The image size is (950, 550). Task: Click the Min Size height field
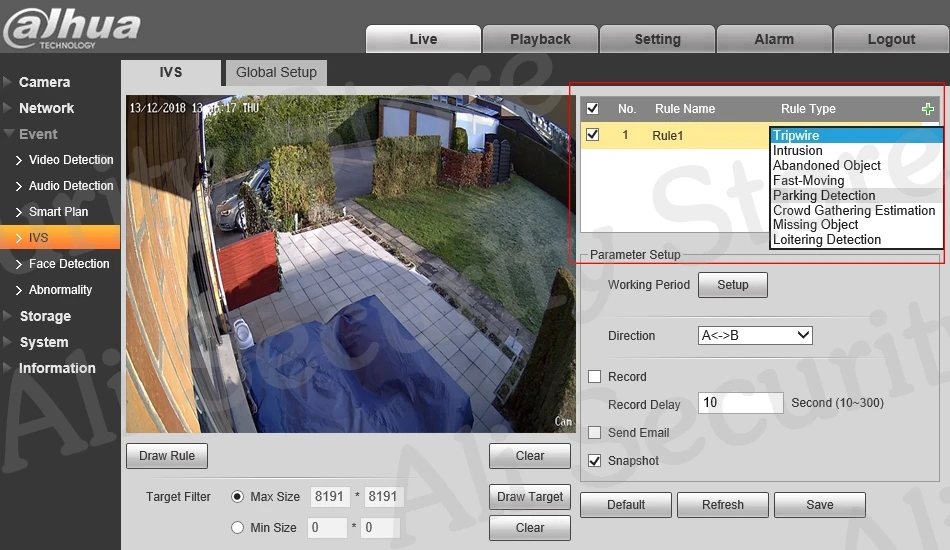[x=381, y=528]
